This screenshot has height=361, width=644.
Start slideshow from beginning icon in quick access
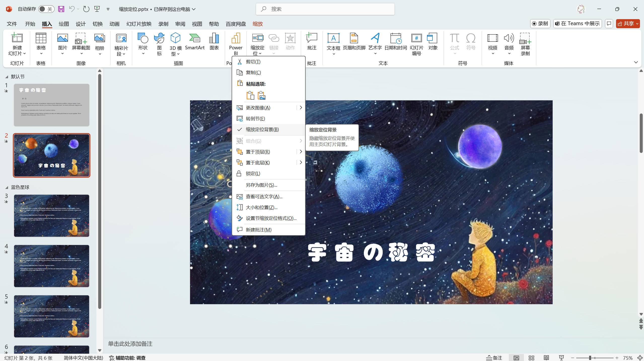click(97, 9)
